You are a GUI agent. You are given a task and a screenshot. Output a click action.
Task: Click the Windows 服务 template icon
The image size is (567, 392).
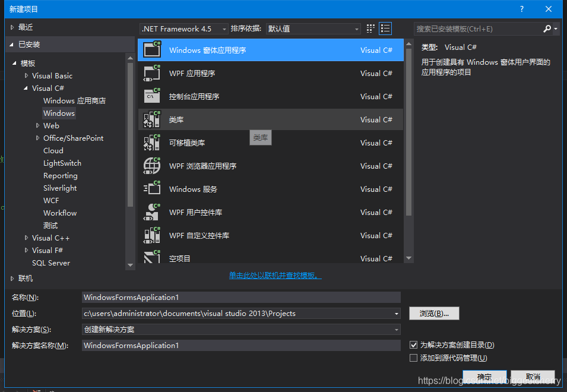pos(152,189)
